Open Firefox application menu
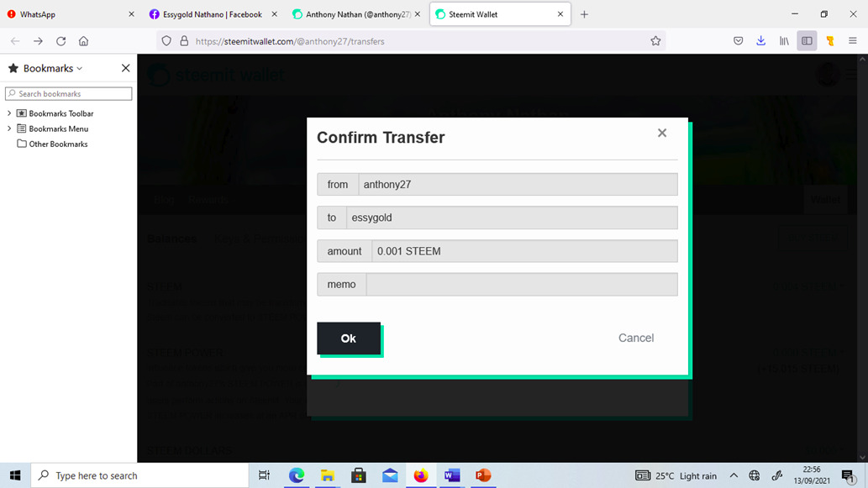868x488 pixels. click(853, 41)
